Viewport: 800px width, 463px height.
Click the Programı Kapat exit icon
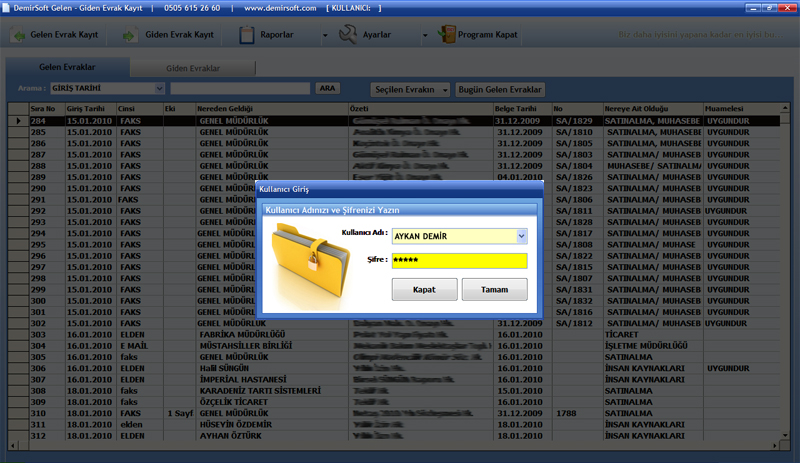pyautogui.click(x=447, y=35)
